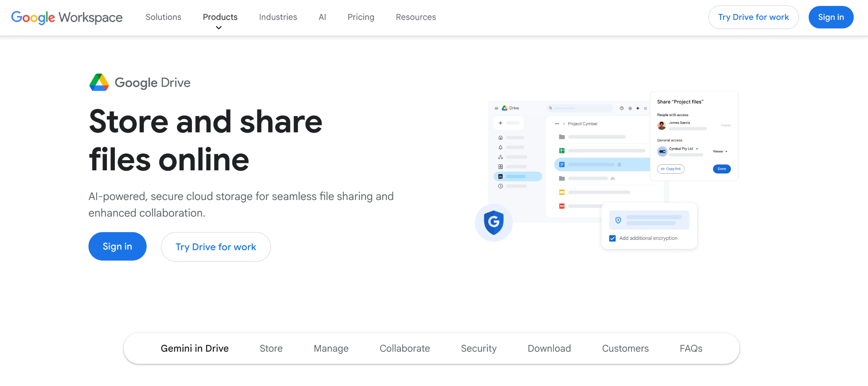Click the Project Cymbal breadcrumb
868x386 pixels.
582,124
